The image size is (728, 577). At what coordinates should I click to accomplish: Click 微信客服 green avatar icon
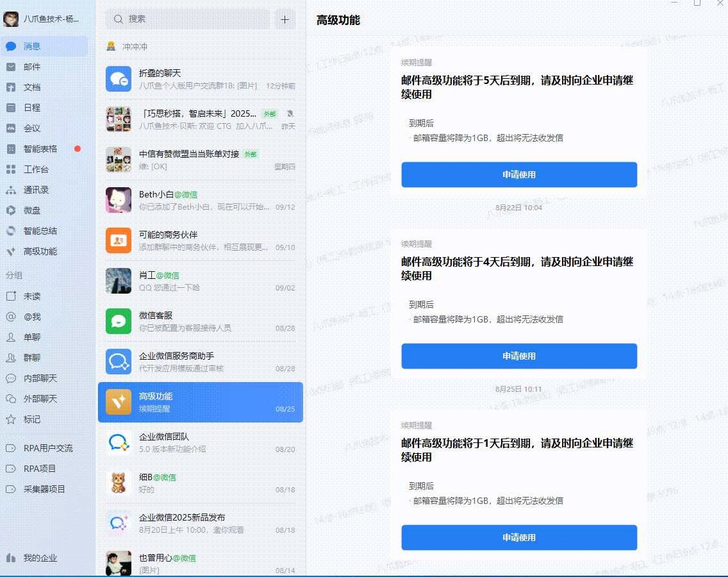pos(119,321)
